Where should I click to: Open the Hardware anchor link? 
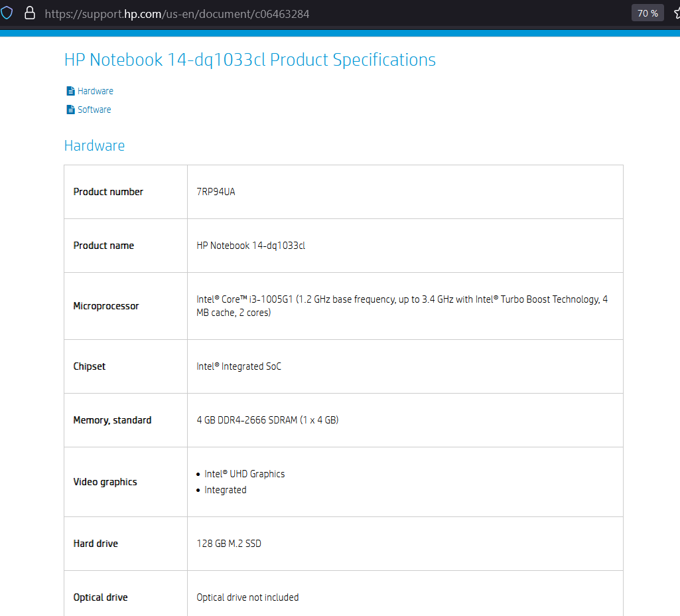[96, 91]
